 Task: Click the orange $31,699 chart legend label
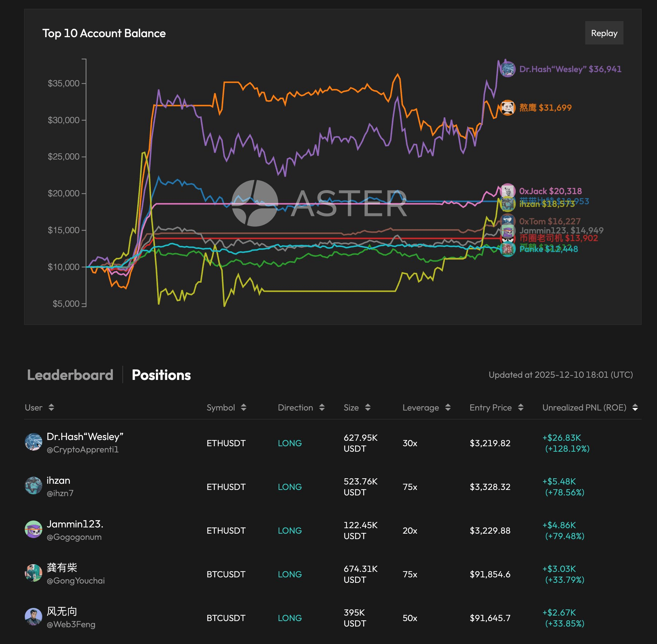tap(545, 107)
